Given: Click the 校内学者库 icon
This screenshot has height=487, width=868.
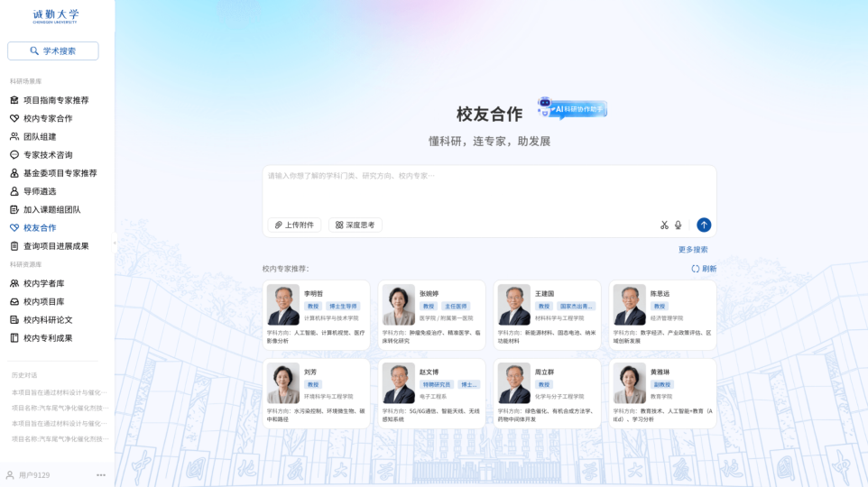Looking at the screenshot, I should tap(14, 283).
